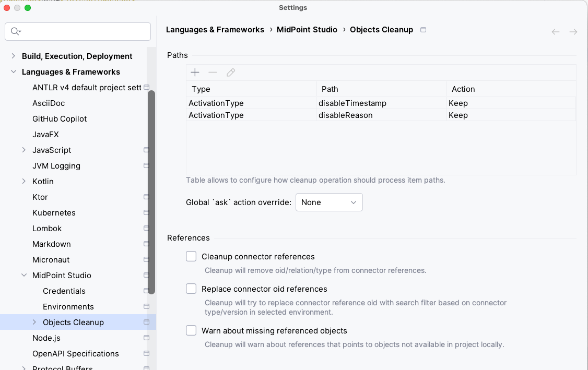Enable Cleanup connector references
This screenshot has width=588, height=370.
click(191, 256)
